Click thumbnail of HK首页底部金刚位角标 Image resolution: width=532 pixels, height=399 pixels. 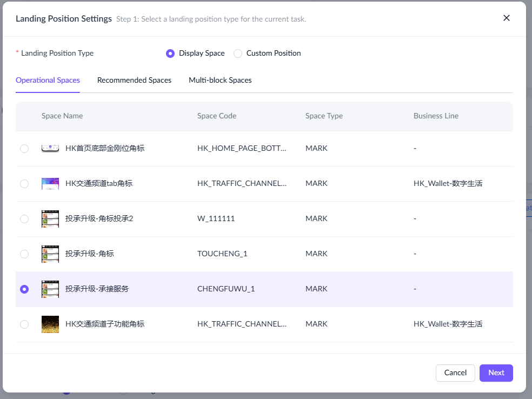50,148
